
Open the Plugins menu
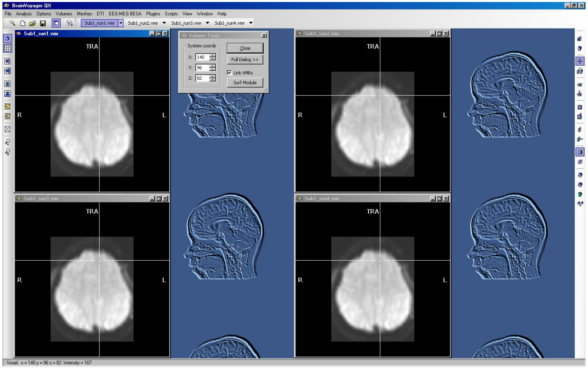(x=153, y=14)
